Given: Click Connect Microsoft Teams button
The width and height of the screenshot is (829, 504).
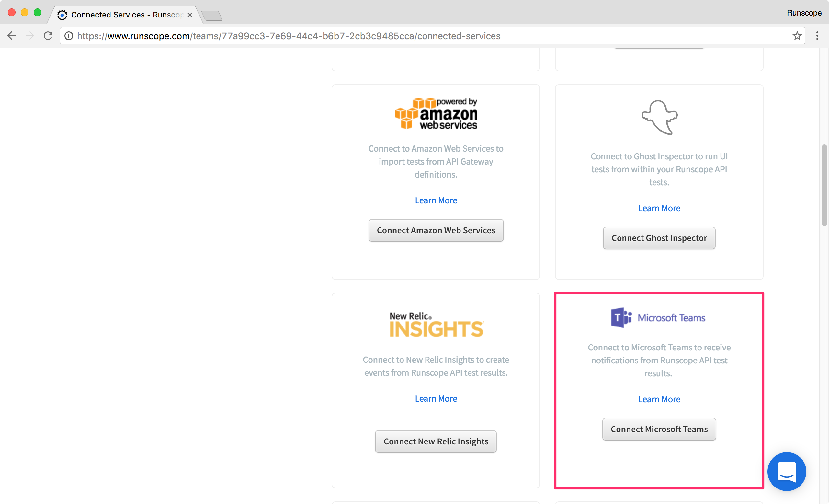Looking at the screenshot, I should (659, 429).
